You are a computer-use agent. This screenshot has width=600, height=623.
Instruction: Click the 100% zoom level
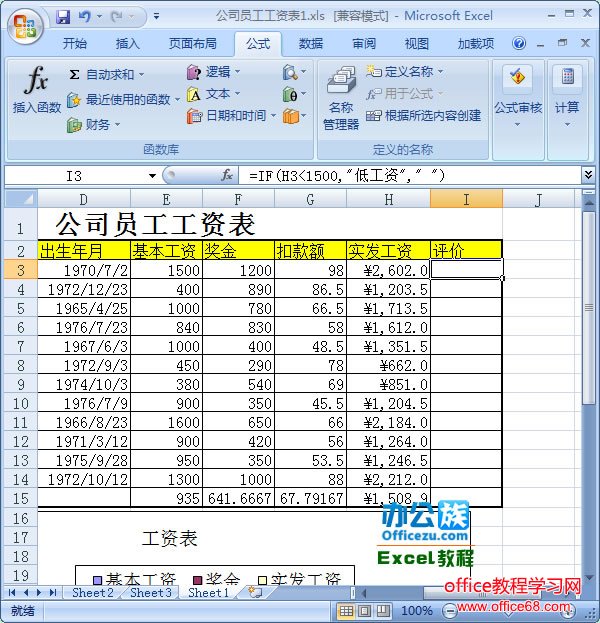point(416,611)
